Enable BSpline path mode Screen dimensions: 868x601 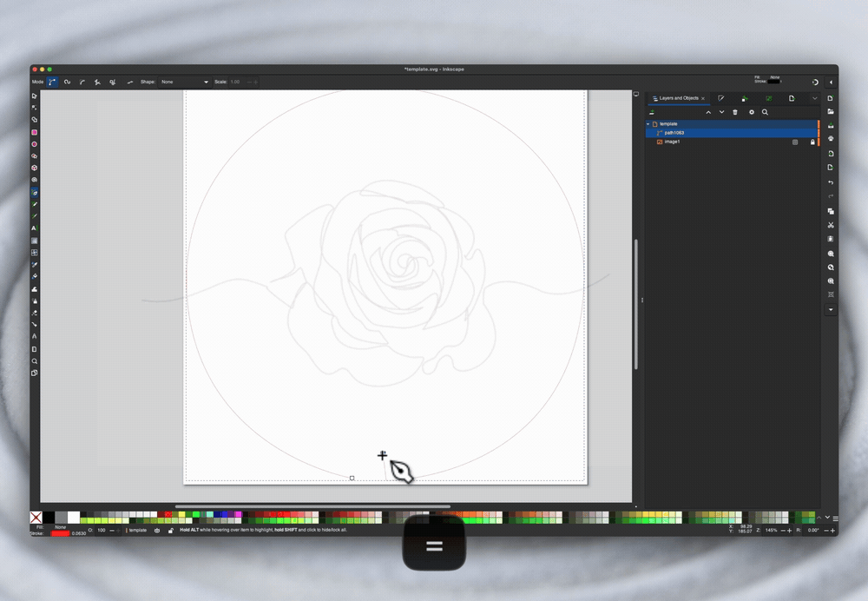coord(82,82)
